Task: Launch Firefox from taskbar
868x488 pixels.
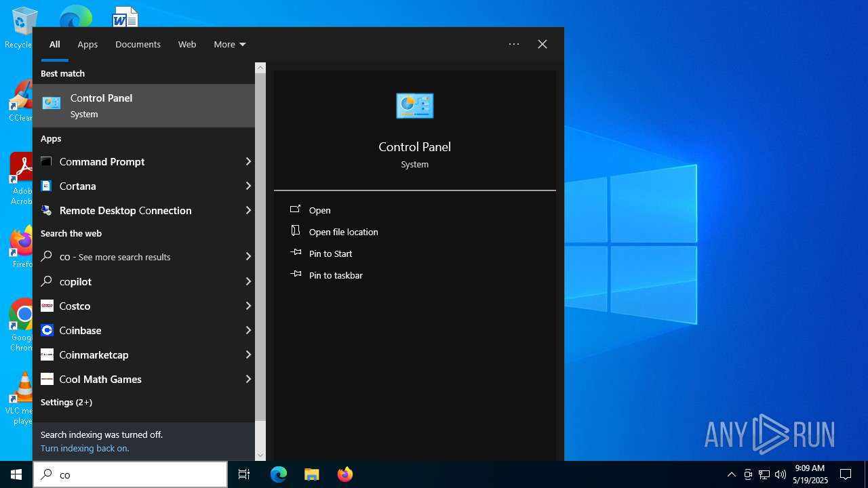Action: tap(344, 474)
